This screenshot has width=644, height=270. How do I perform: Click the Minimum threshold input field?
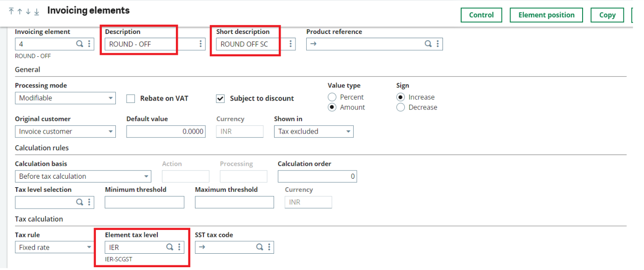[x=144, y=202]
